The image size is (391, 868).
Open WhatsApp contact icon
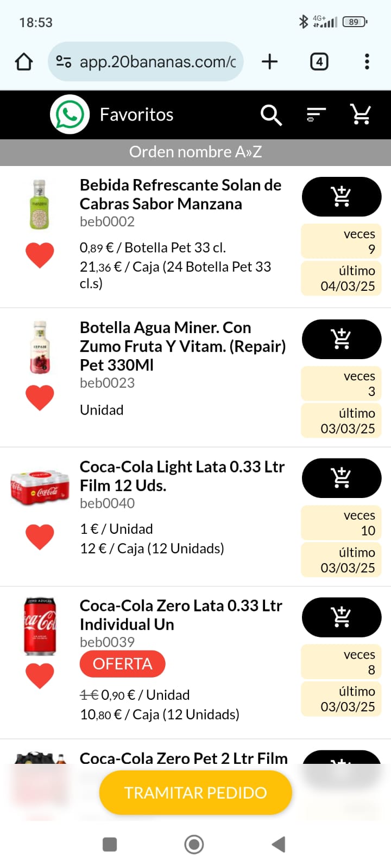pyautogui.click(x=70, y=114)
